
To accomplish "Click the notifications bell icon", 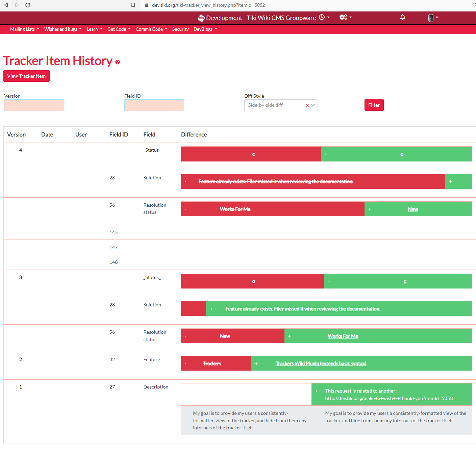I will point(403,17).
